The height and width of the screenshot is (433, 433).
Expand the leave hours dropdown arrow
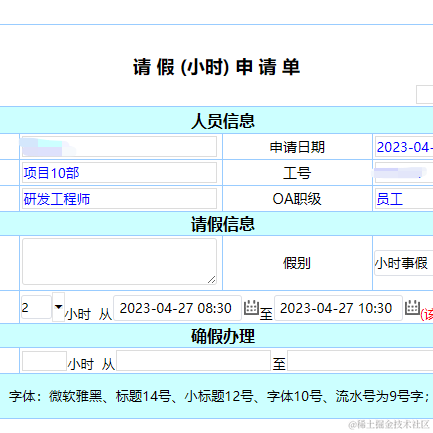[x=58, y=307]
